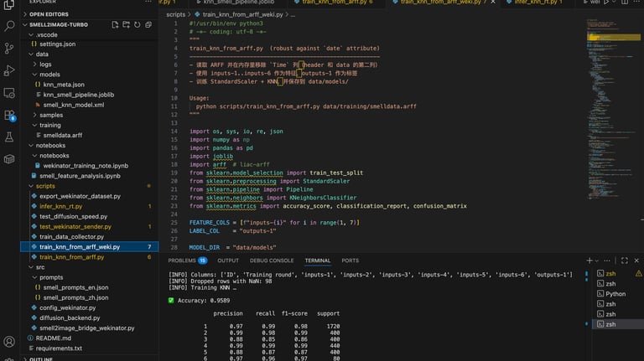Image resolution: width=644 pixels, height=361 pixels.
Task: Open the Testing flask view
Action: 9,137
